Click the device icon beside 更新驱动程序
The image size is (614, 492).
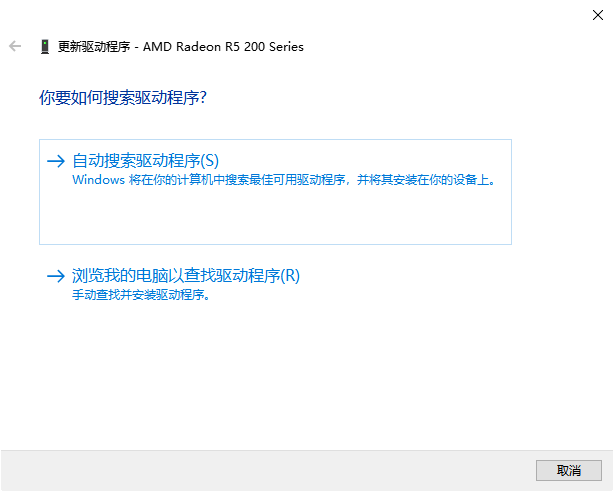point(45,47)
